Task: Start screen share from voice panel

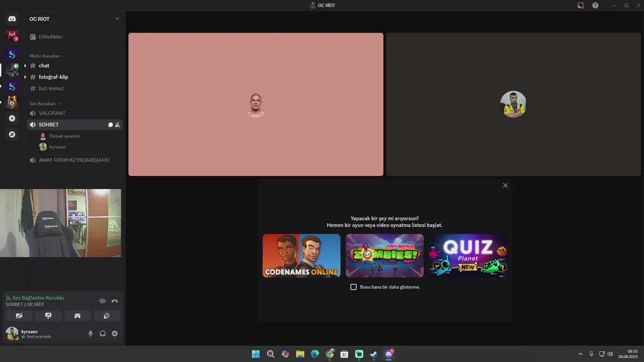Action: [x=48, y=316]
